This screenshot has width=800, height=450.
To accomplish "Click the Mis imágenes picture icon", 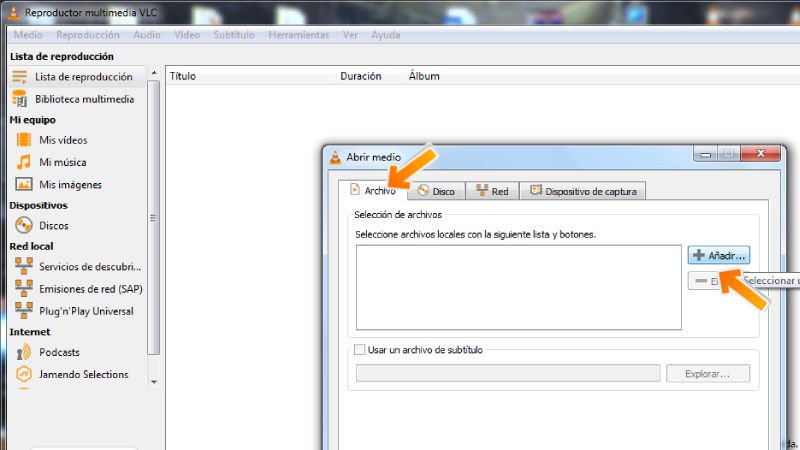I will tap(23, 184).
